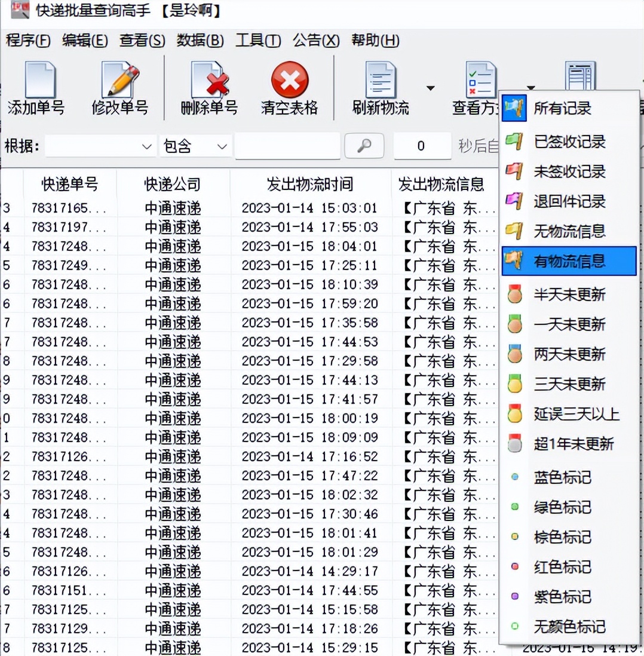Click the search keyword input field
The width and height of the screenshot is (644, 656).
[x=287, y=145]
